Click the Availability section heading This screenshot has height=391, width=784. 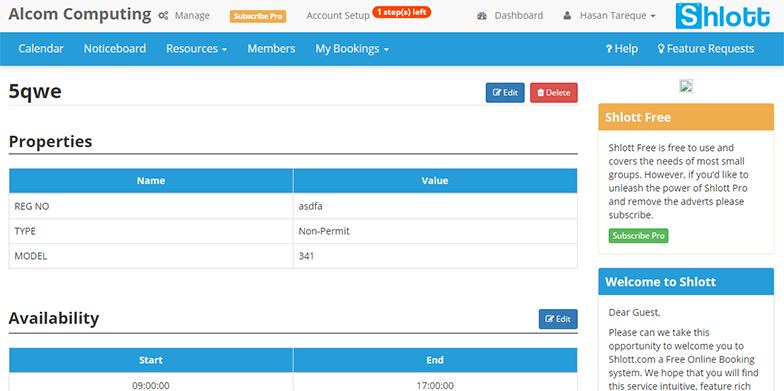(54, 318)
